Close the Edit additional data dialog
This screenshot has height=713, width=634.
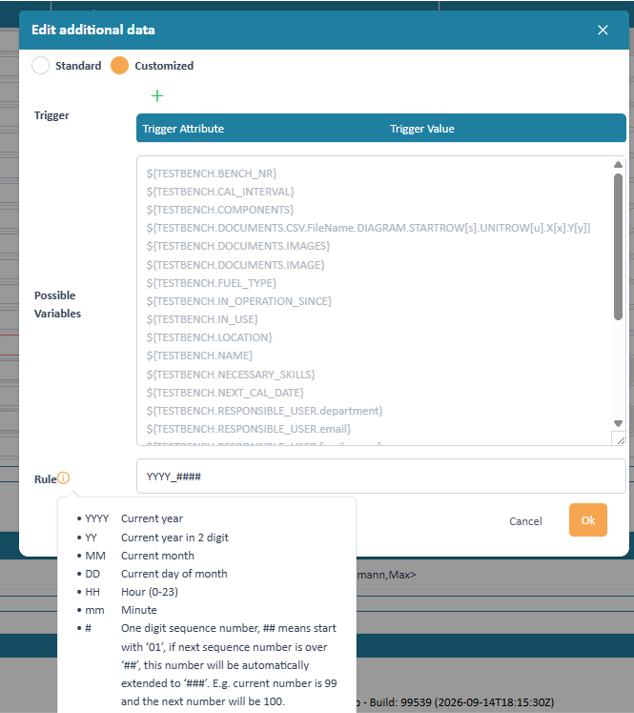pyautogui.click(x=603, y=30)
